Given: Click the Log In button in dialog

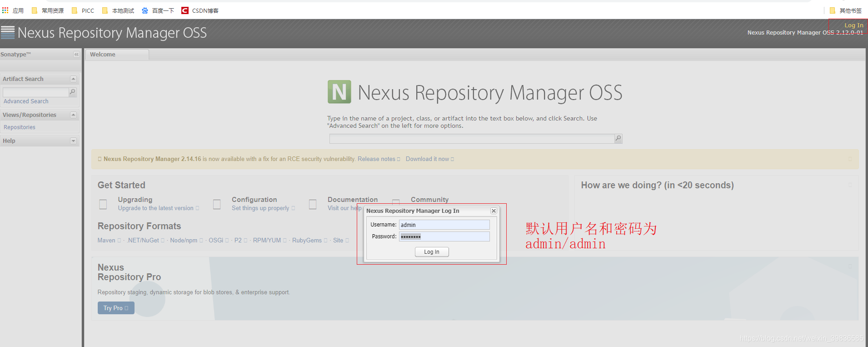Looking at the screenshot, I should [432, 252].
